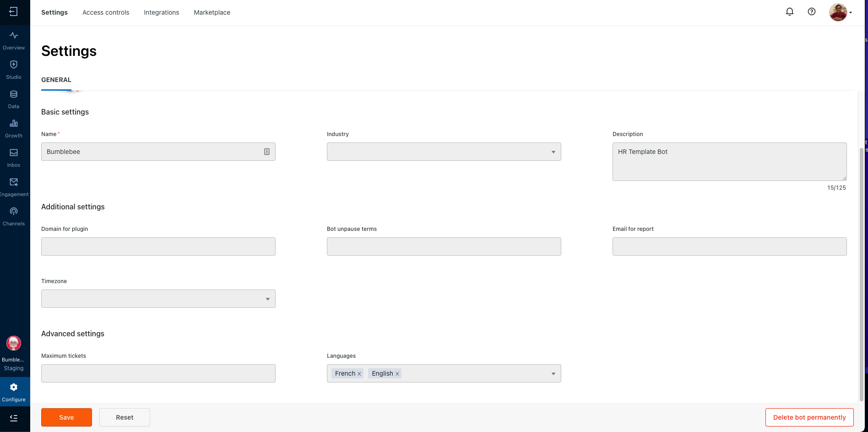The image size is (868, 432).
Task: Click the settings page vertical scrollbar
Action: point(861,275)
